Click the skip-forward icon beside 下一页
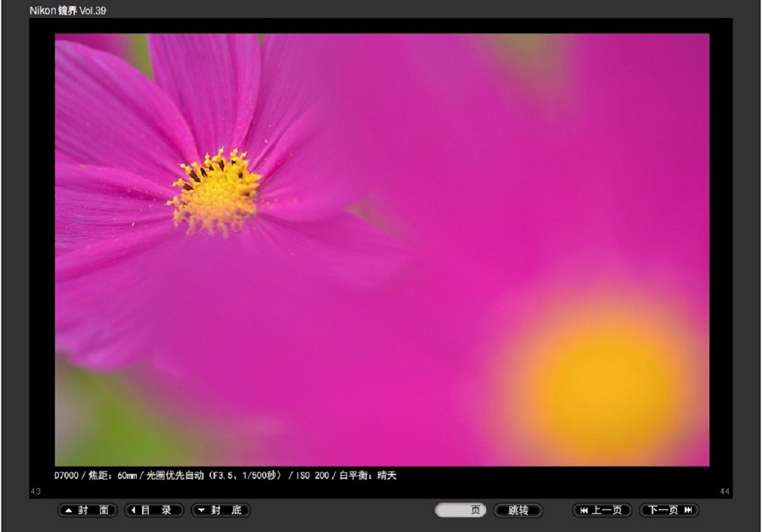 (x=688, y=510)
